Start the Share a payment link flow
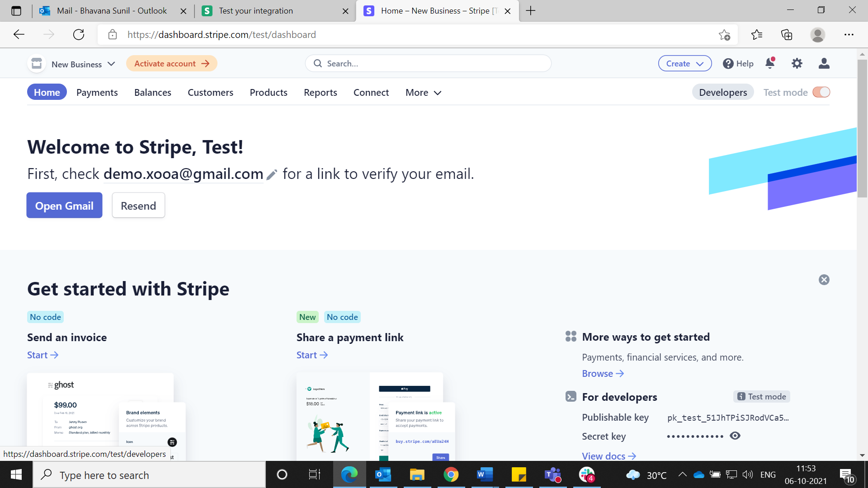868x488 pixels. click(x=312, y=355)
